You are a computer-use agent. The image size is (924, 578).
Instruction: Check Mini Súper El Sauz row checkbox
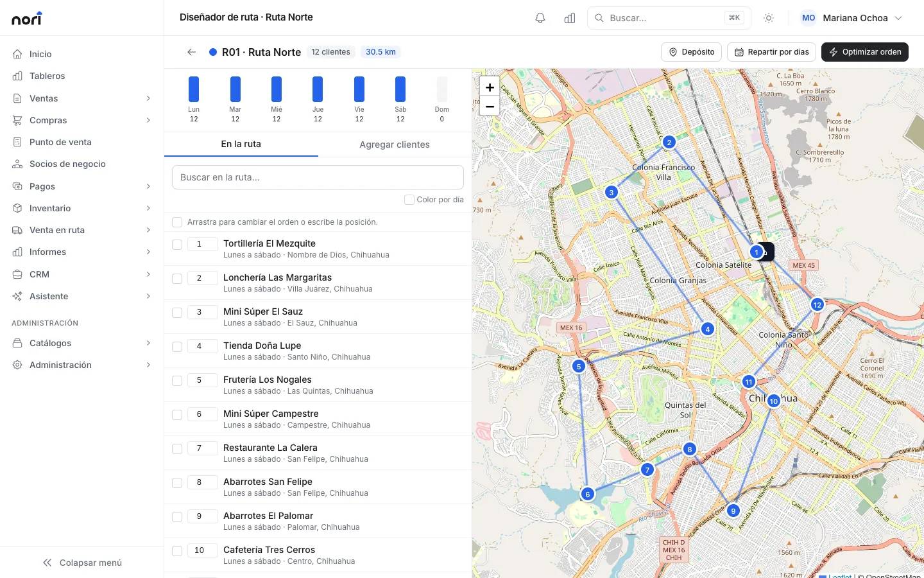[x=177, y=312]
